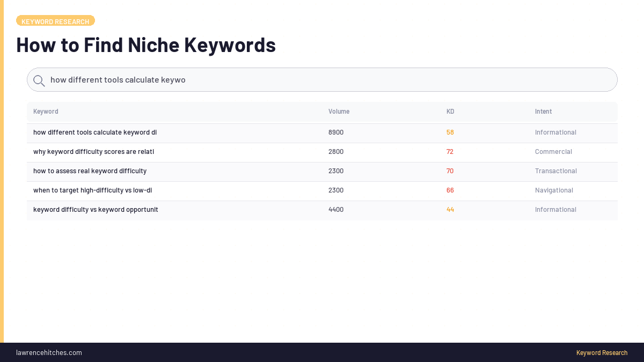The image size is (644, 362).
Task: Click 'when to target high-difficulty vs low-di'
Action: point(92,190)
